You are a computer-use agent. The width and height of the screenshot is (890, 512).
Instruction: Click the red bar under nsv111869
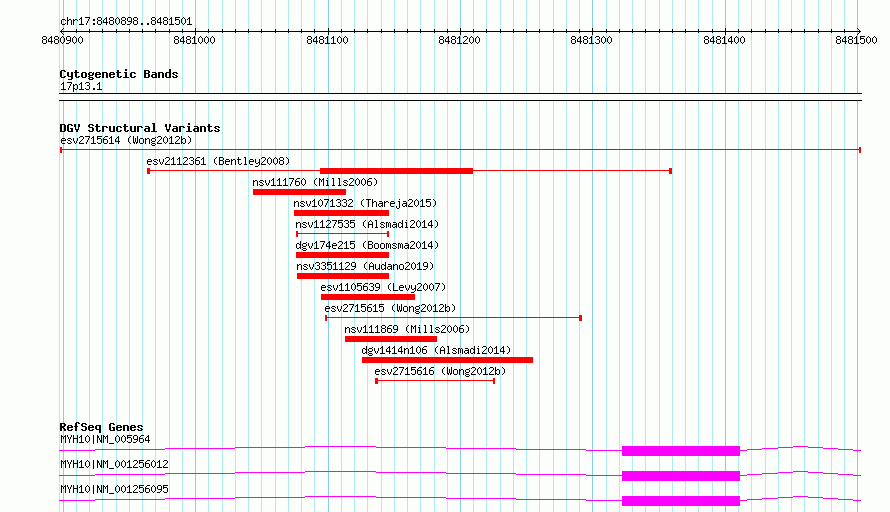click(391, 339)
